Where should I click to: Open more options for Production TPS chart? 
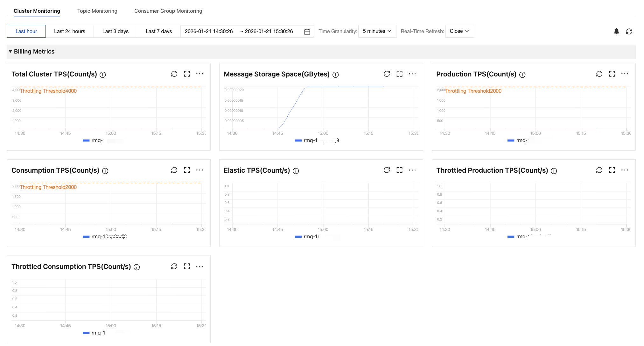(x=625, y=74)
